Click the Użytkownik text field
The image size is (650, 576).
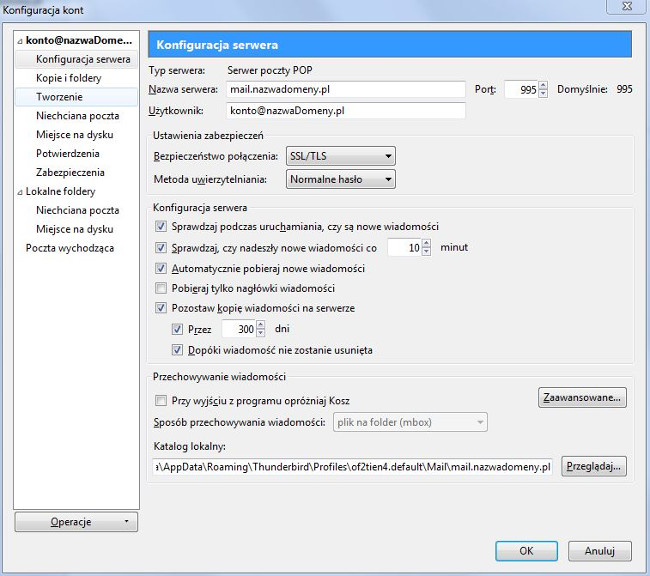[346, 111]
